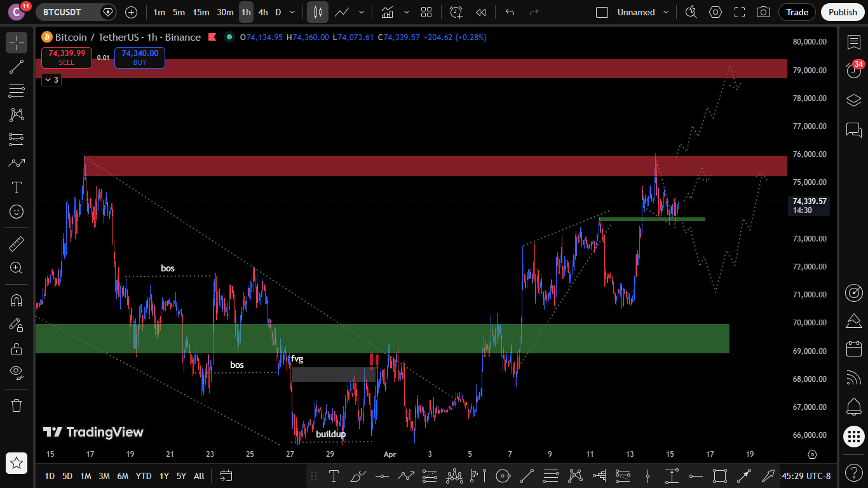Set date range to 1D

[50, 476]
